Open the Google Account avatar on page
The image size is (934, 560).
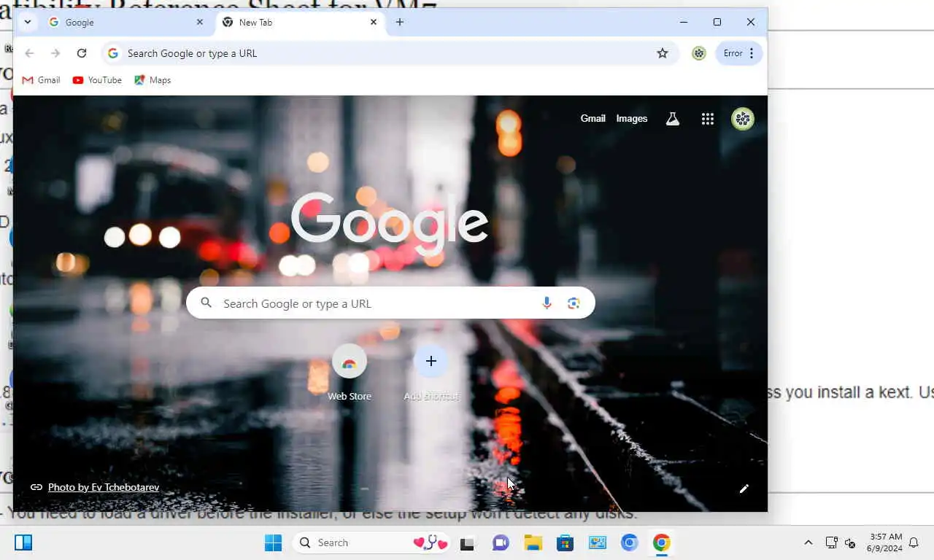click(743, 119)
